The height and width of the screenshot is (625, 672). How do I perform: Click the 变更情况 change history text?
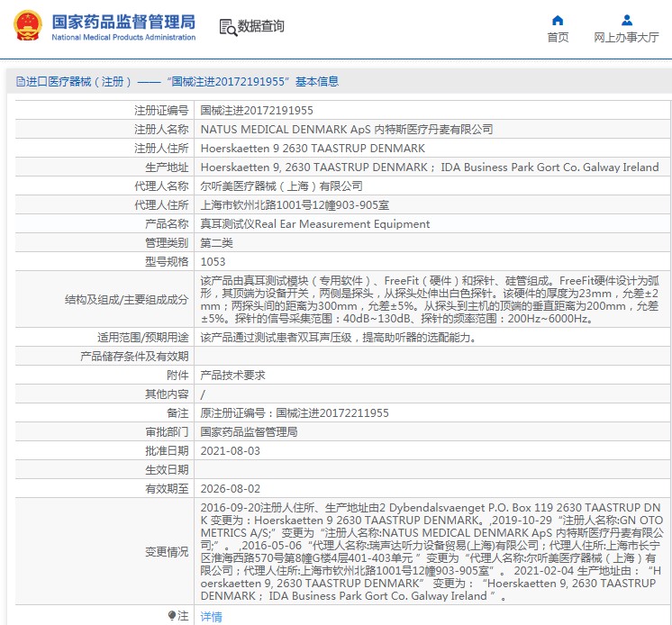coord(431,552)
